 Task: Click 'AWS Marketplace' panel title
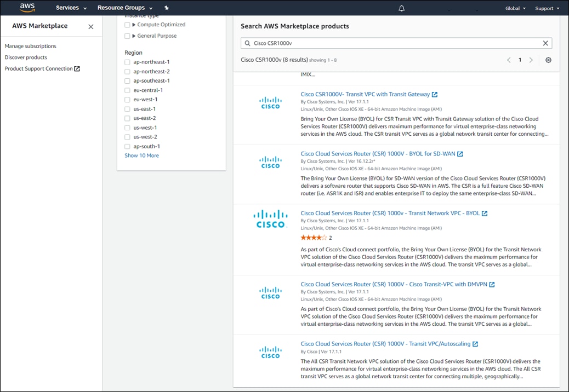[40, 26]
